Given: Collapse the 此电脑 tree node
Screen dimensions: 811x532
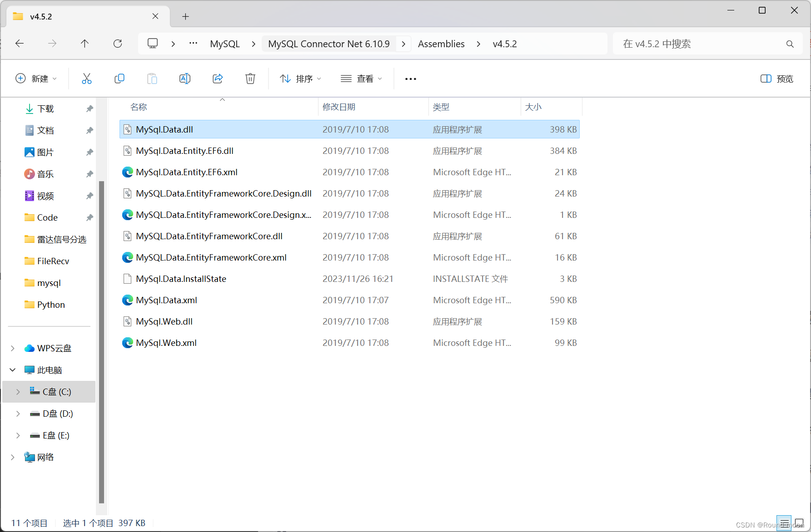Looking at the screenshot, I should click(x=13, y=370).
